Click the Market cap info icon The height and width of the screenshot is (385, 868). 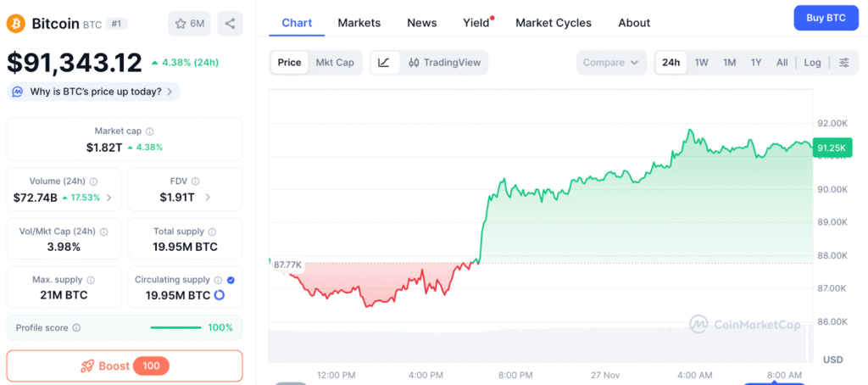(150, 131)
